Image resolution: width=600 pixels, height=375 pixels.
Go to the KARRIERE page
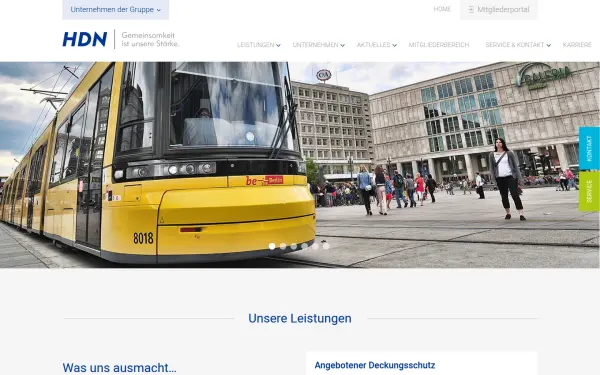point(577,45)
